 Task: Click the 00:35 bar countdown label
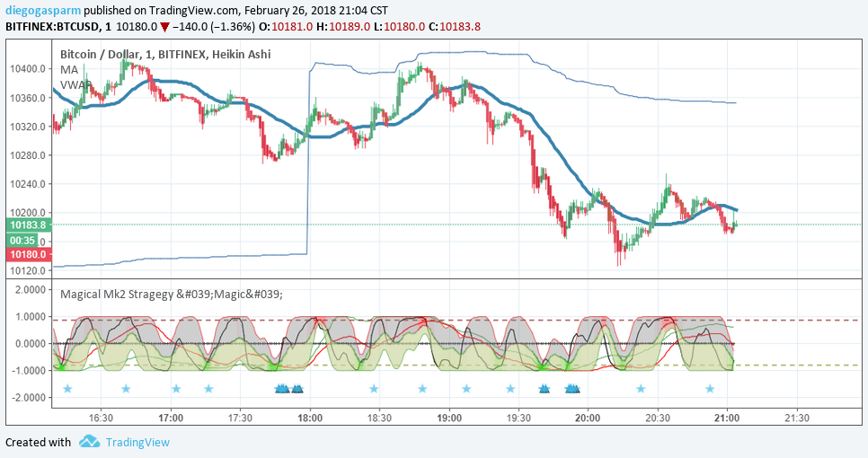[22, 241]
